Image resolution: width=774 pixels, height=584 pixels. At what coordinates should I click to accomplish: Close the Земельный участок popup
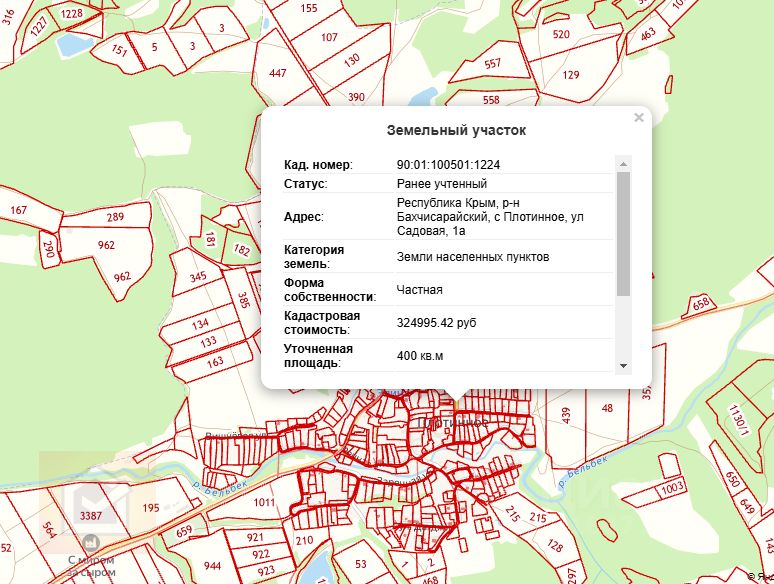(639, 117)
